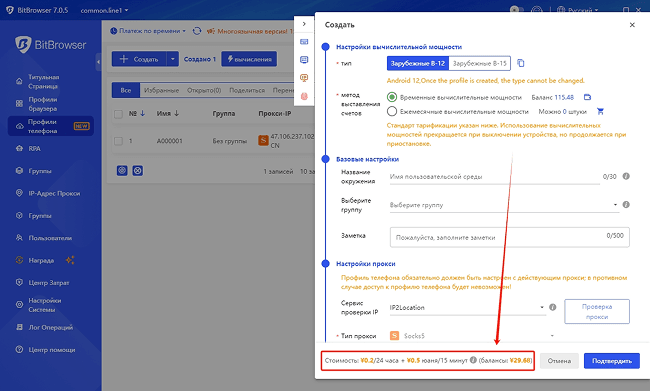The image size is (650, 391).
Task: Click Многоязычная версия announcement link
Action: pyautogui.click(x=249, y=31)
